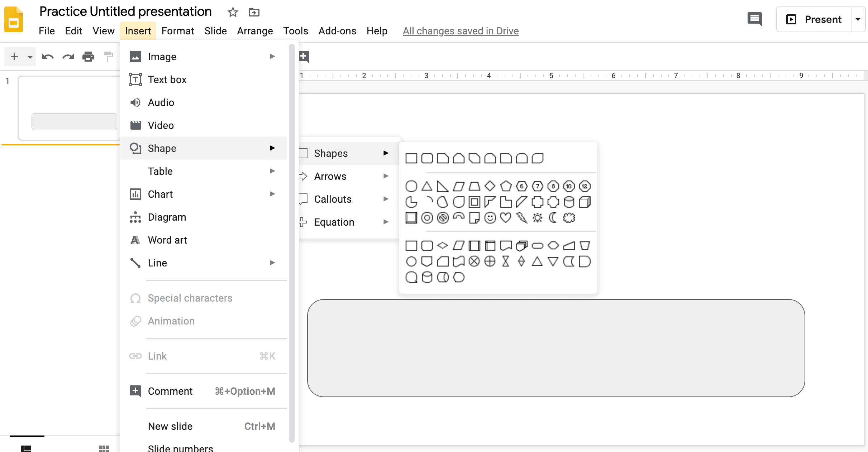This screenshot has width=868, height=452.
Task: Select the sun shape
Action: [537, 218]
